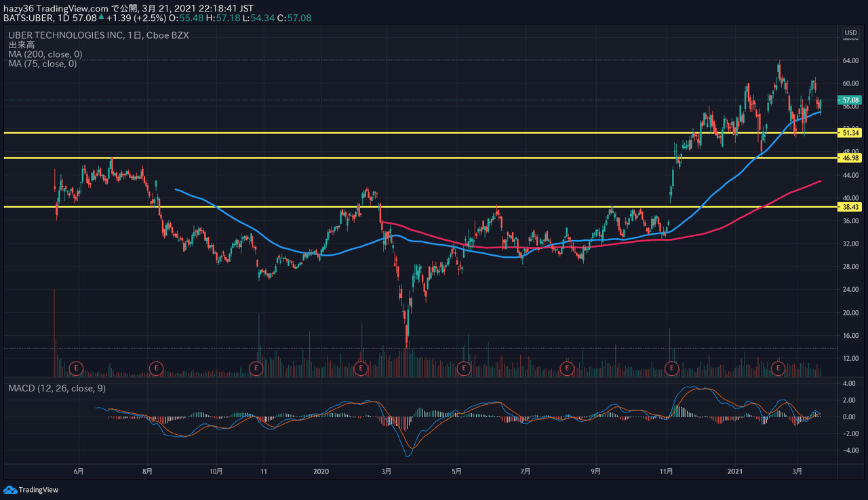
Task: Click the 38.43 horizontal line price label
Action: click(x=850, y=207)
